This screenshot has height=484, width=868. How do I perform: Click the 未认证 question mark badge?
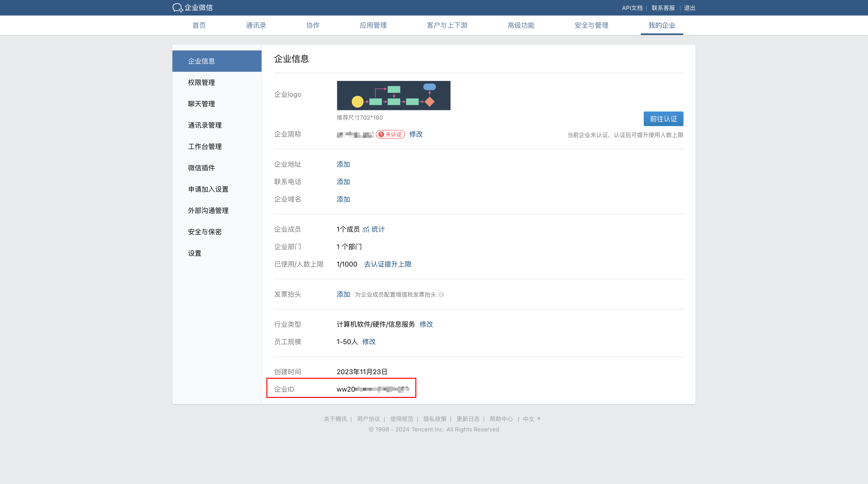pyautogui.click(x=390, y=134)
